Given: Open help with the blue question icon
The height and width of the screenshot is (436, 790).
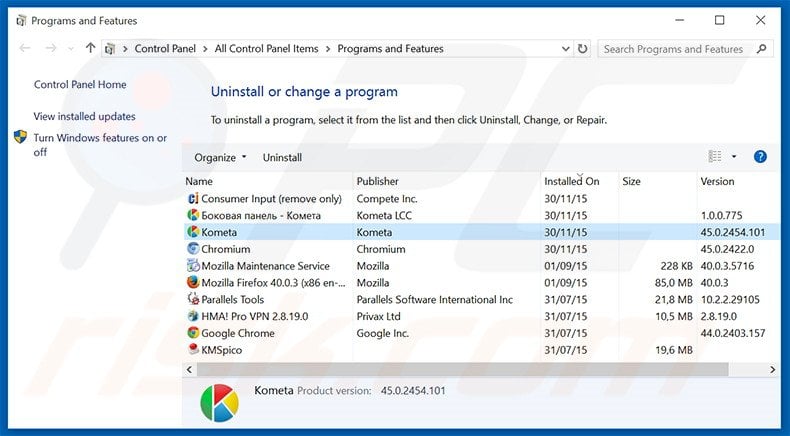Looking at the screenshot, I should click(760, 157).
